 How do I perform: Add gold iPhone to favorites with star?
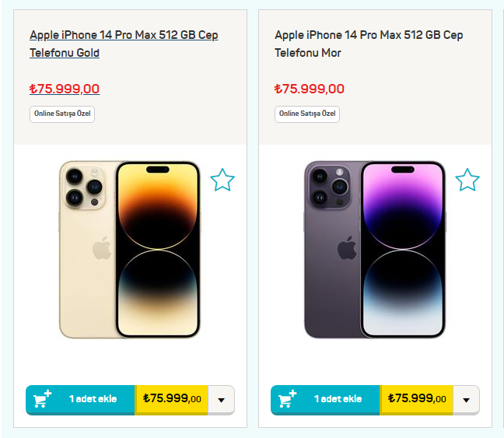tap(222, 180)
